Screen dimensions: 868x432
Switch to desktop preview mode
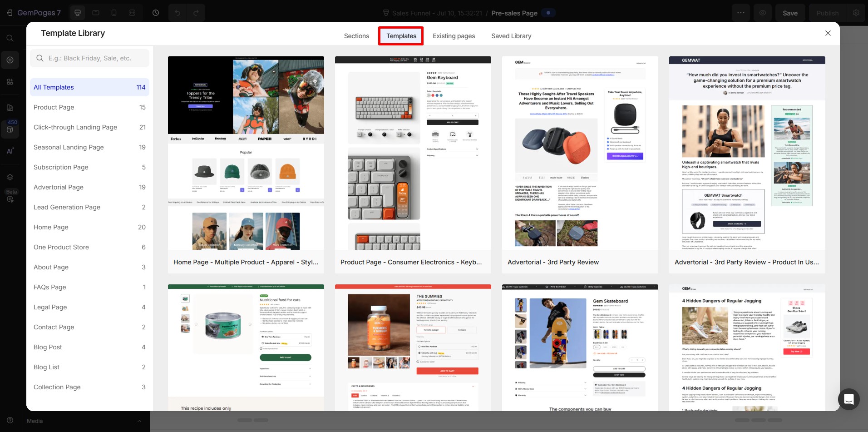click(77, 13)
